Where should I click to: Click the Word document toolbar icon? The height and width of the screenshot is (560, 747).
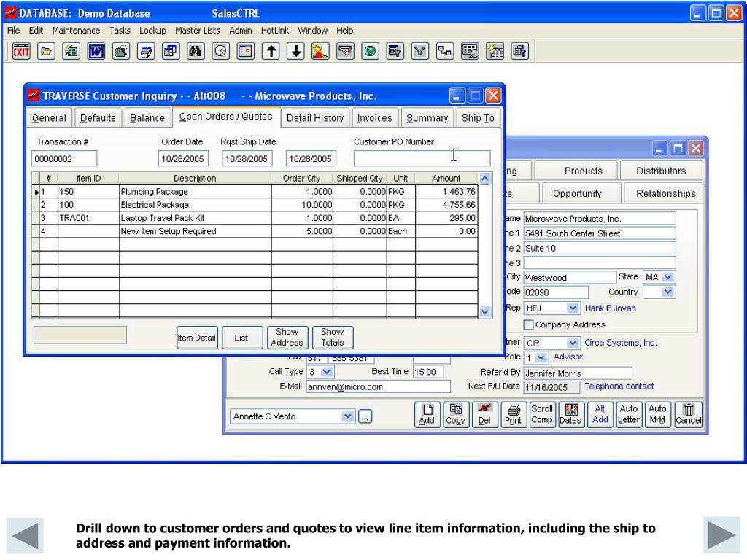pyautogui.click(x=96, y=51)
